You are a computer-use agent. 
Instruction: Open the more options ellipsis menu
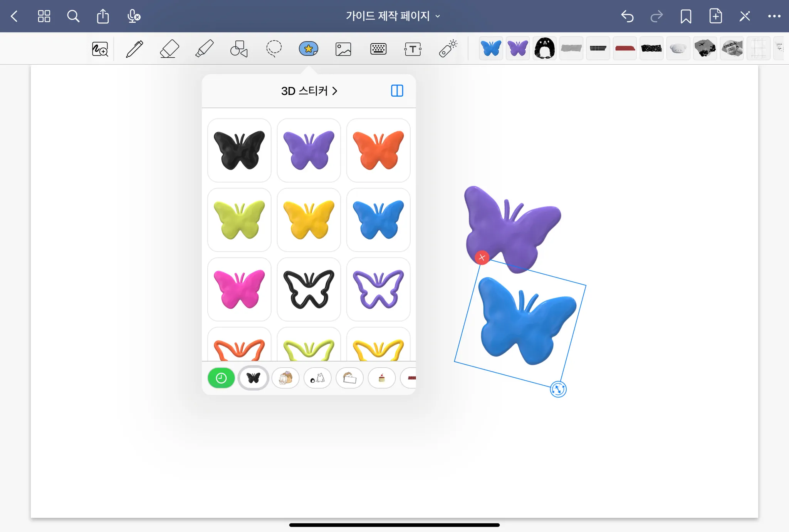click(774, 16)
